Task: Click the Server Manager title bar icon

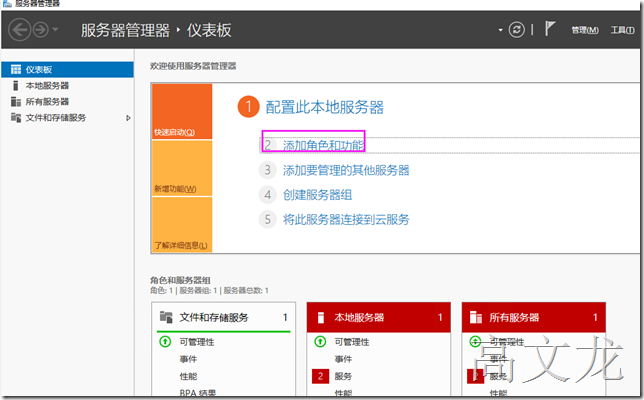Action: (7, 3)
